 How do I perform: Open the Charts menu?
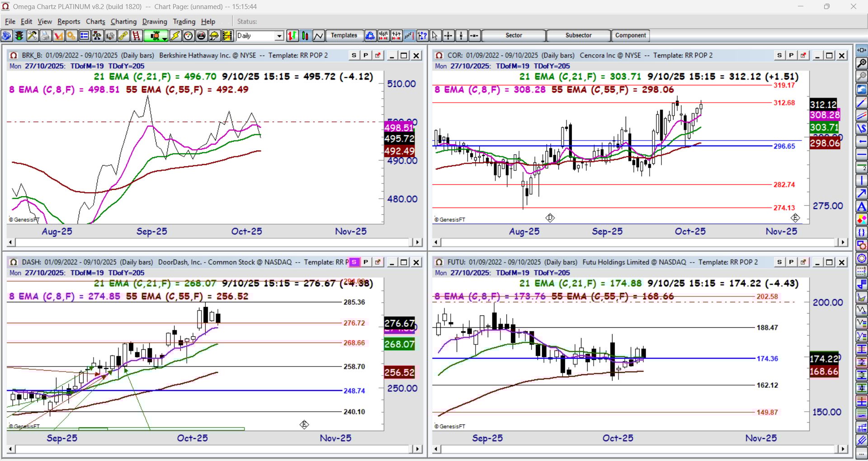(95, 22)
